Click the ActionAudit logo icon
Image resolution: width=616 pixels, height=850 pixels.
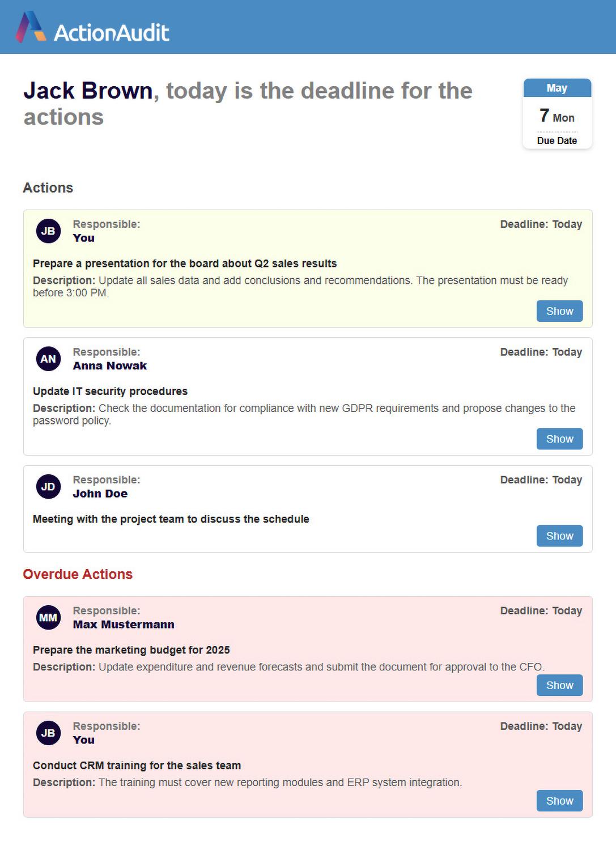(x=31, y=27)
